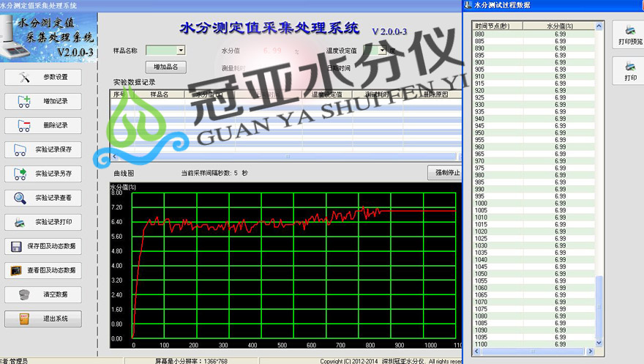This screenshot has height=364, width=644.
Task: Select the row for time node 1100
Action: click(x=533, y=344)
